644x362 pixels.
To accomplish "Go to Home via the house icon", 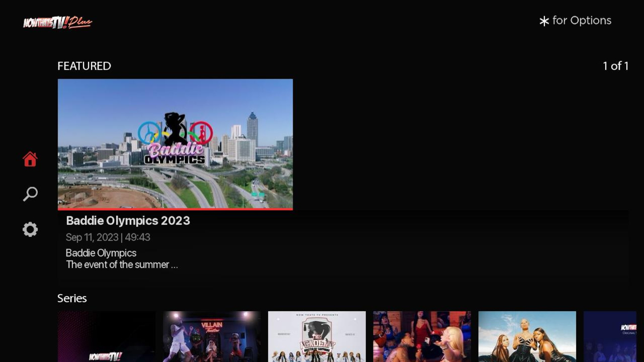I will [30, 159].
